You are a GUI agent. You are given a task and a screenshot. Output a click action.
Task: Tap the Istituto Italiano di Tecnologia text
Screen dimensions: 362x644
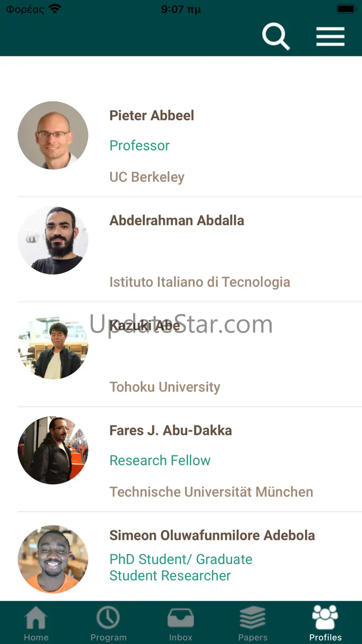pos(200,282)
